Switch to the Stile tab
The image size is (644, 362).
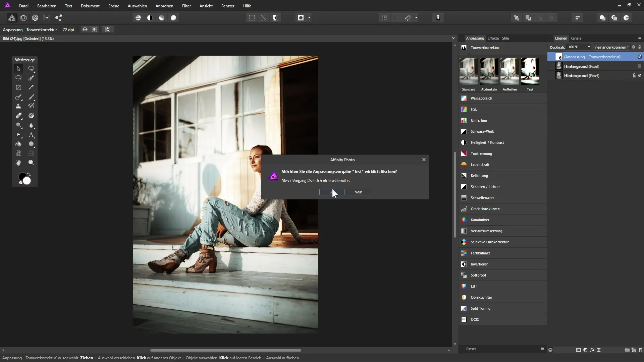505,38
